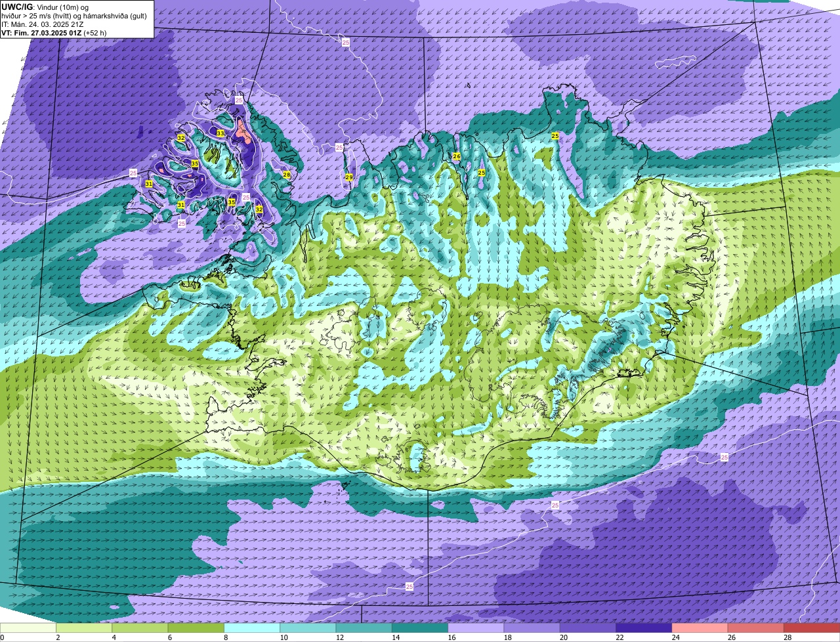Click the 8–10 m/s bright cyan swatch
The width and height of the screenshot is (840, 642).
click(252, 628)
